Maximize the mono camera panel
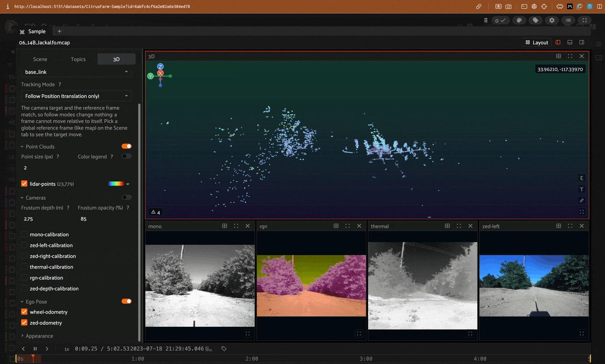Screen dimensions: 605x364 pyautogui.click(x=236, y=226)
